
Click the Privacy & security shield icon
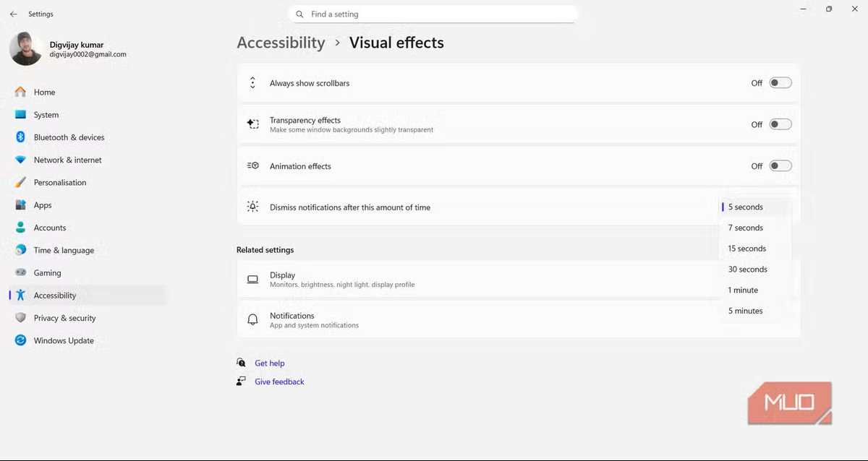(x=20, y=318)
